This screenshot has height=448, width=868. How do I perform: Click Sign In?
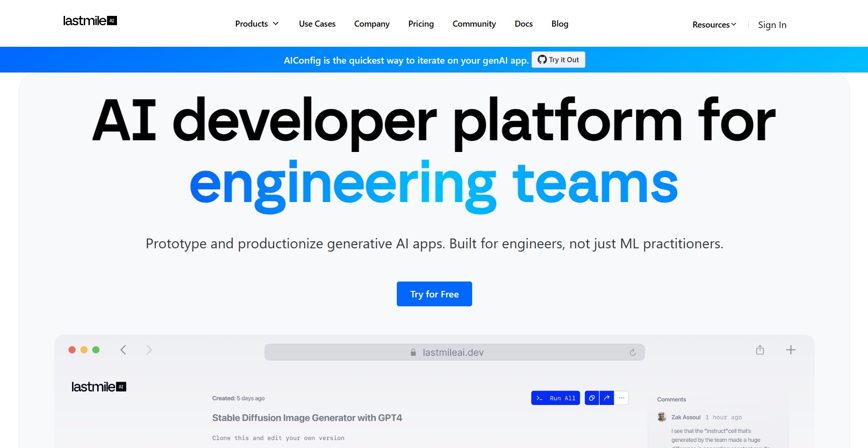coord(772,25)
